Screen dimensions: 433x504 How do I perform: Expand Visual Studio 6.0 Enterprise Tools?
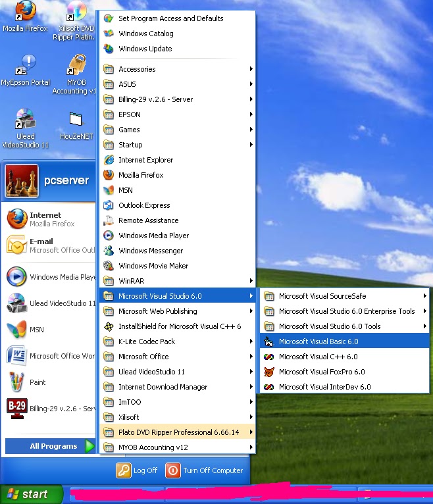[x=345, y=311]
